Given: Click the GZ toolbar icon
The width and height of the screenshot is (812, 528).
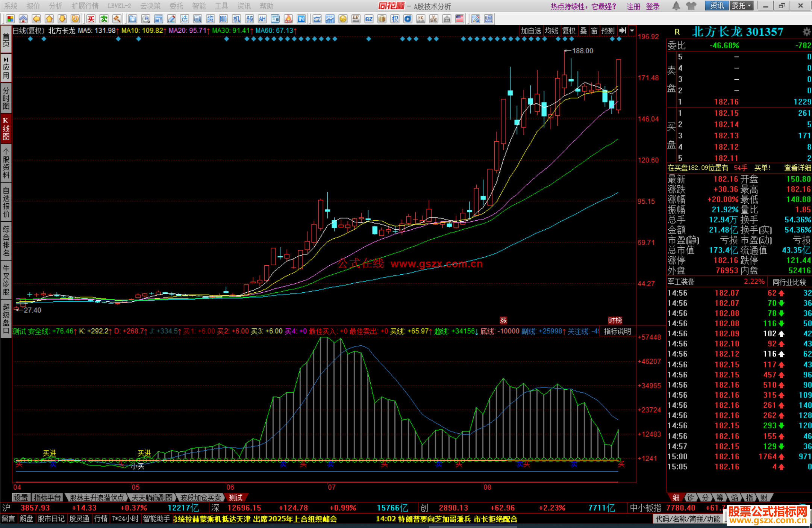Looking at the screenshot, I should [369, 19].
